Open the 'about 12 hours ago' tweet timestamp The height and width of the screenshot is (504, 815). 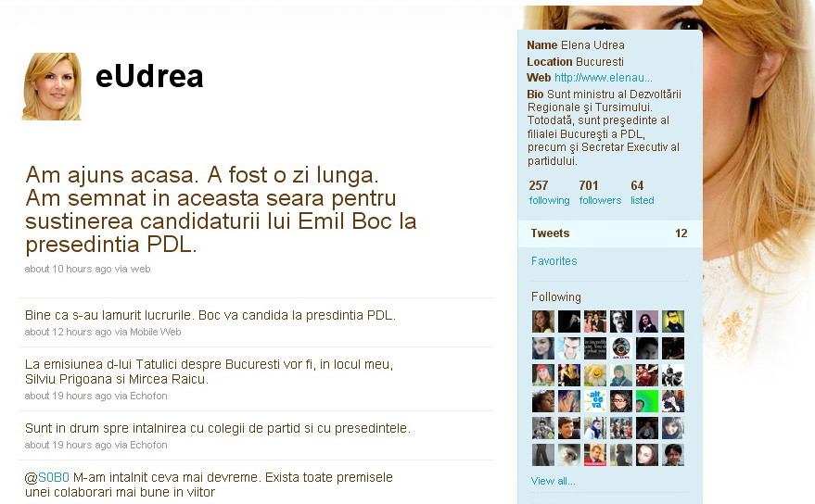pyautogui.click(x=68, y=332)
